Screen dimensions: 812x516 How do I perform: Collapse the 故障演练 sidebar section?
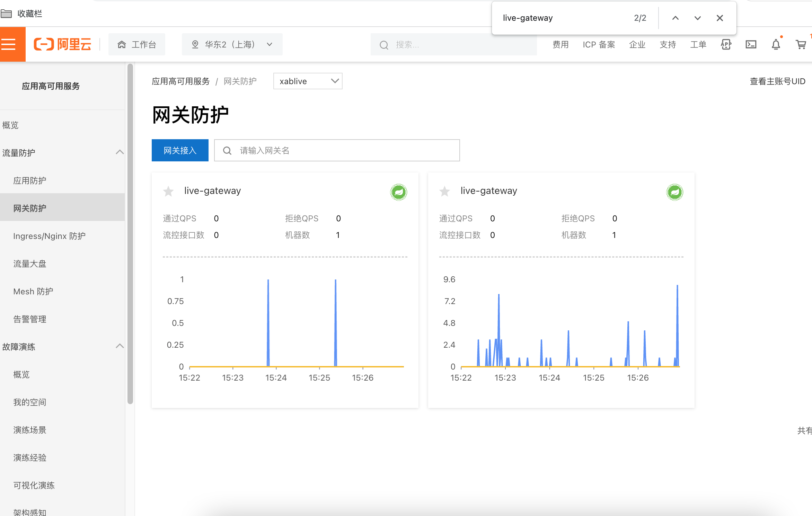pos(120,346)
